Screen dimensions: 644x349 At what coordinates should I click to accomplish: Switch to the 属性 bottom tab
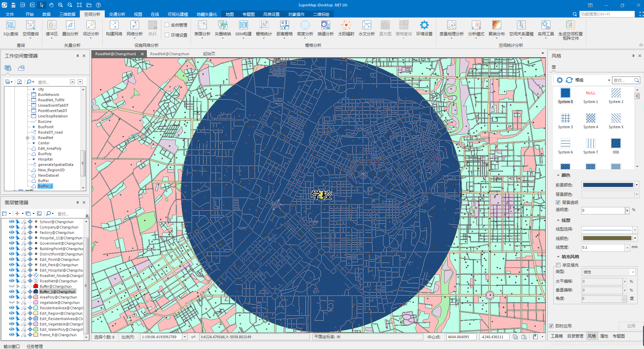point(604,336)
